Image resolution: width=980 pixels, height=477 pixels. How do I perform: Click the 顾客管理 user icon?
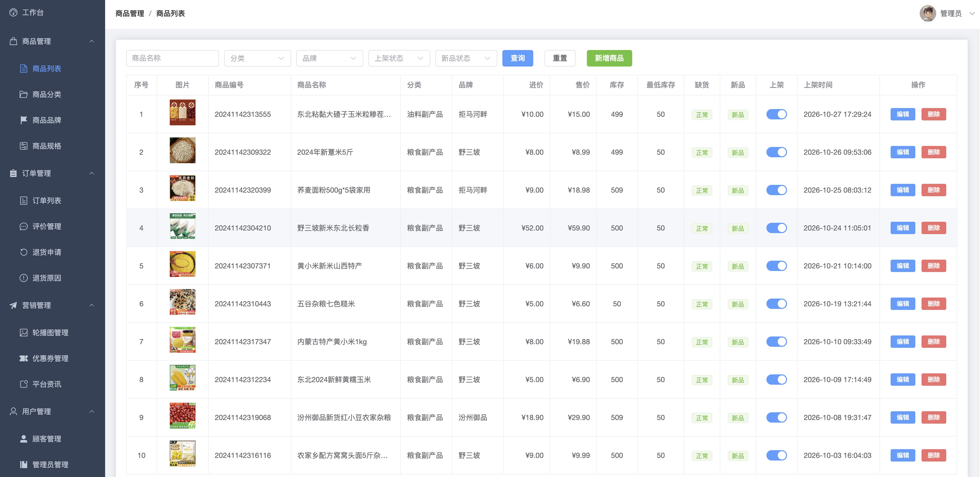click(24, 439)
